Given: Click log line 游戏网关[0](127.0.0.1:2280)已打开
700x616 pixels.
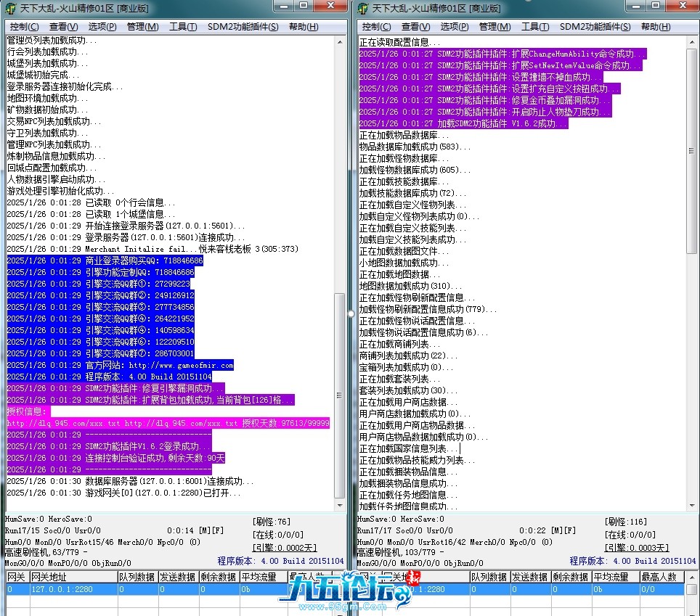Looking at the screenshot, I should coord(123,493).
